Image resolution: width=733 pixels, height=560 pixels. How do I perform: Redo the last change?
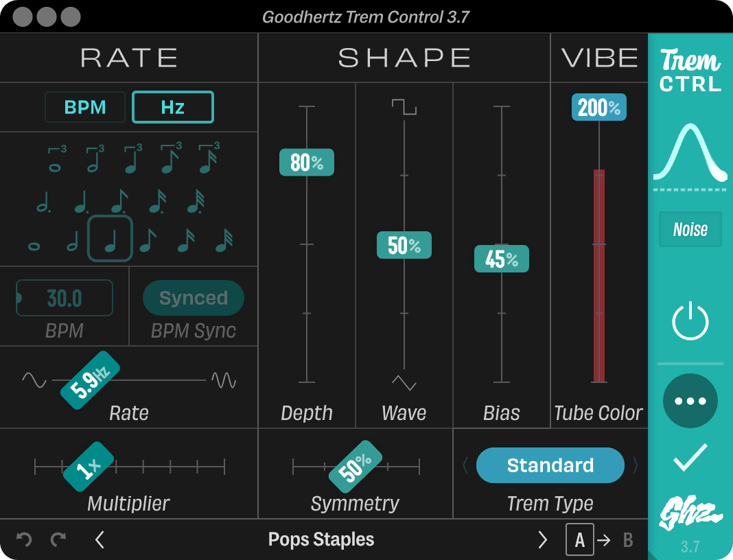coord(58,539)
